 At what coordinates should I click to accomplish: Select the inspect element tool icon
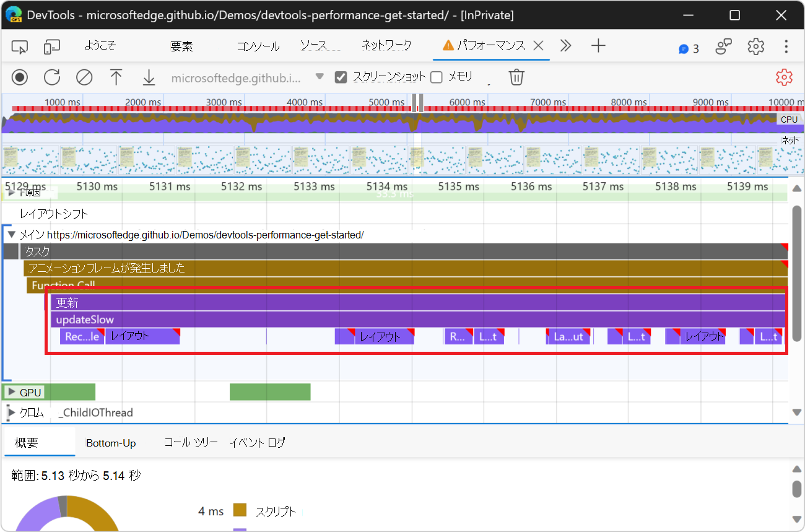(x=20, y=46)
